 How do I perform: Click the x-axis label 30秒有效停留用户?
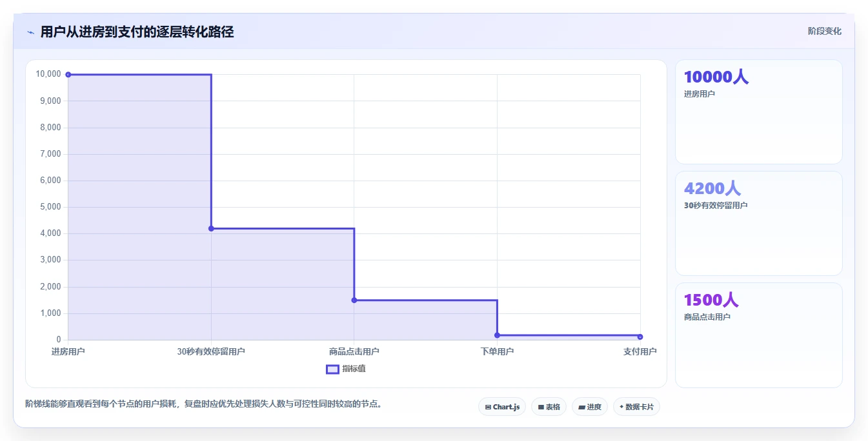(211, 351)
